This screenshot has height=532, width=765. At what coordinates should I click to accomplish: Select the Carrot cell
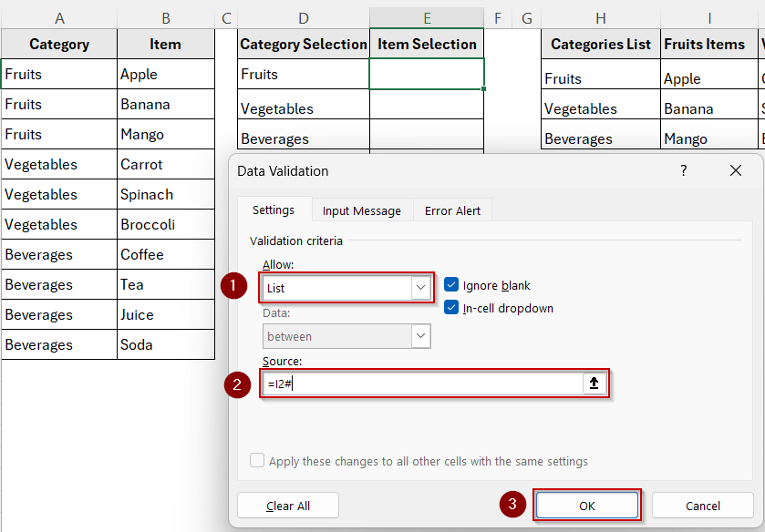coord(166,164)
